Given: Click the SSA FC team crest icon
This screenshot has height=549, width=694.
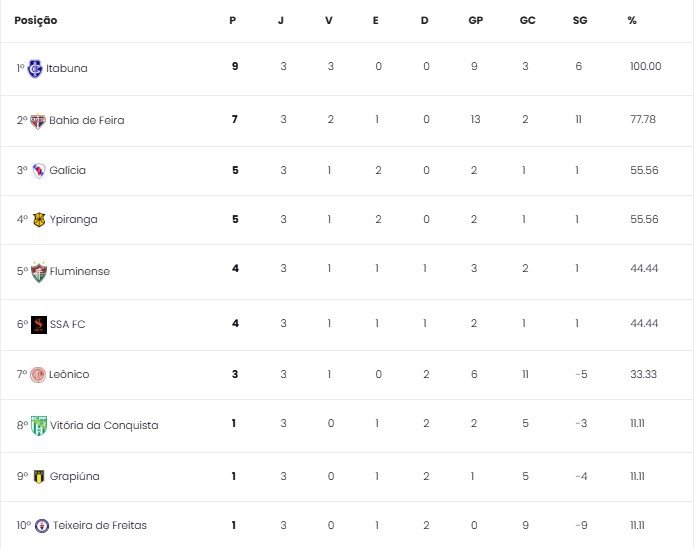Looking at the screenshot, I should click(x=39, y=324).
